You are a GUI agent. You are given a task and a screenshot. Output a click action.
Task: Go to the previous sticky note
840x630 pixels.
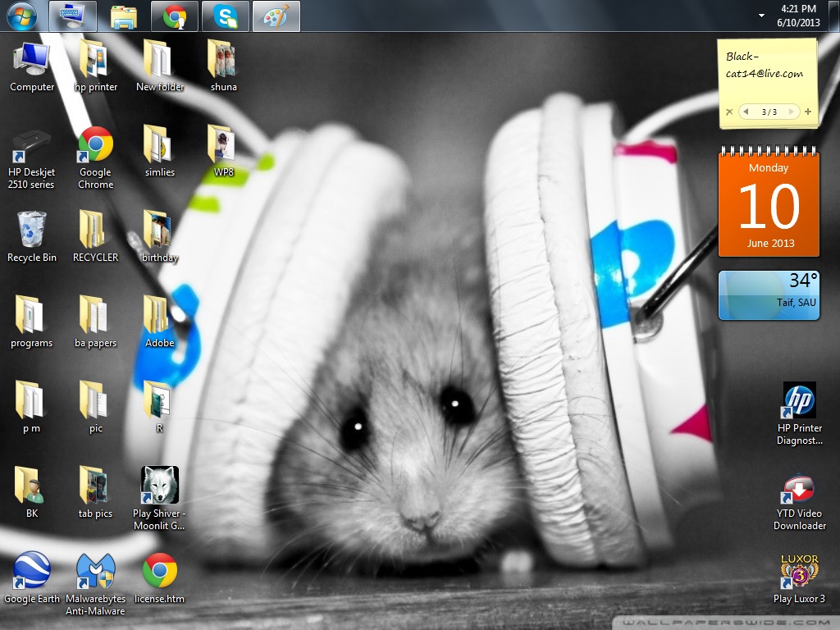[746, 112]
